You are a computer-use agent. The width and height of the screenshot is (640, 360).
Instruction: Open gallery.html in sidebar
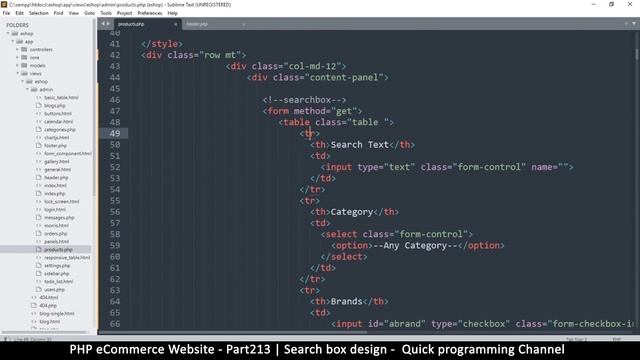click(57, 162)
